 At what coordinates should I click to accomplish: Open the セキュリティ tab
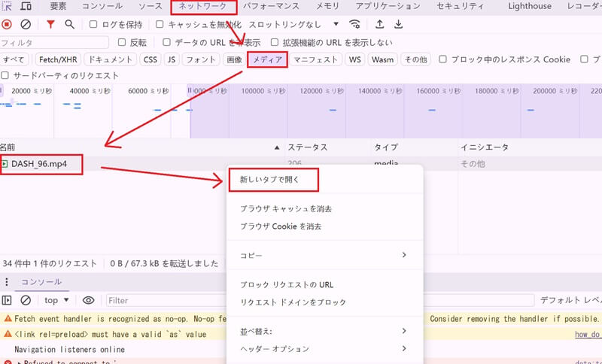point(460,6)
